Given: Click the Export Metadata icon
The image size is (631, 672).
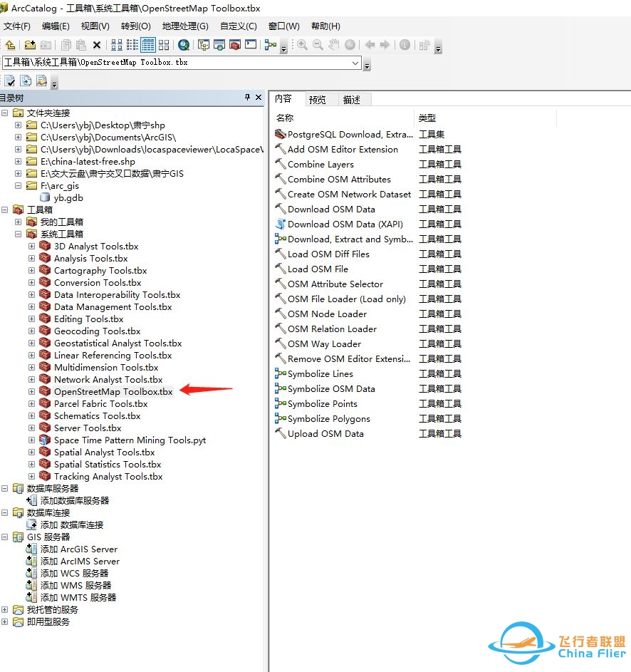Looking at the screenshot, I should coord(26,81).
